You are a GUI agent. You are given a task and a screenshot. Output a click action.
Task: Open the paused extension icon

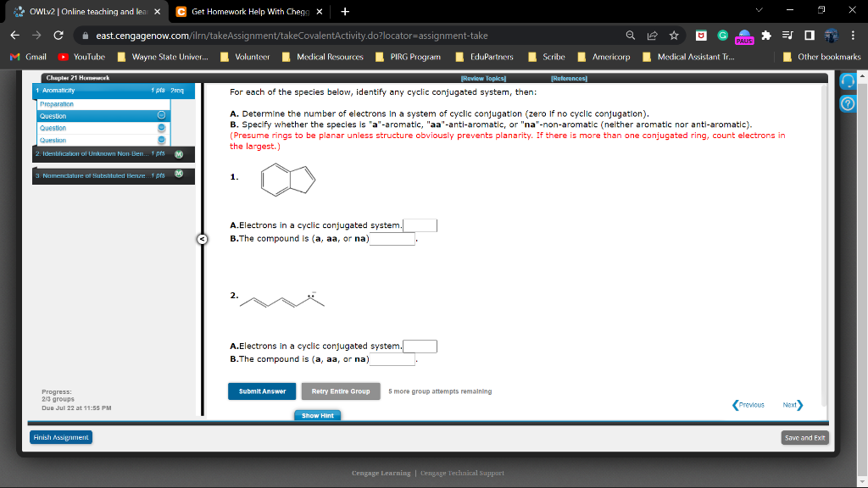point(744,36)
